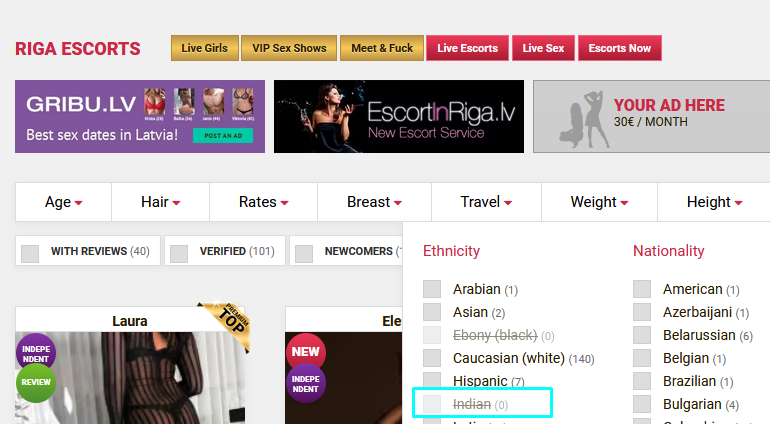Check the Arabian ethnicity checkbox

[x=432, y=289]
